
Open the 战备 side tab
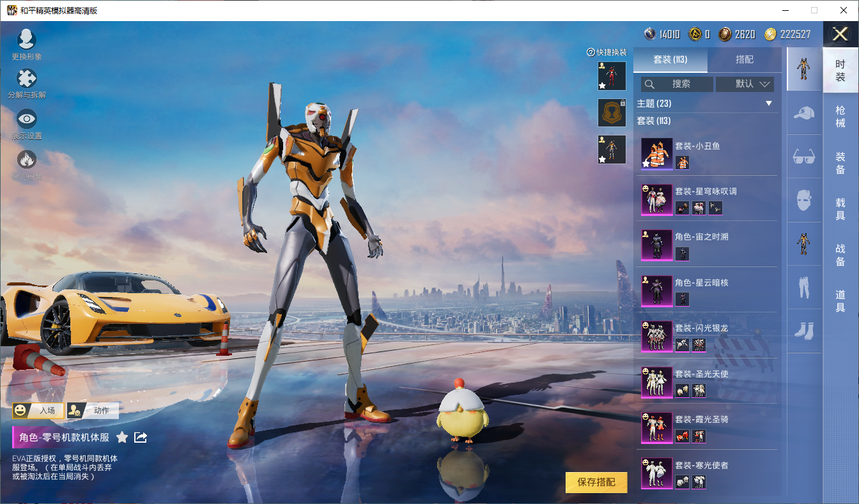click(x=840, y=254)
